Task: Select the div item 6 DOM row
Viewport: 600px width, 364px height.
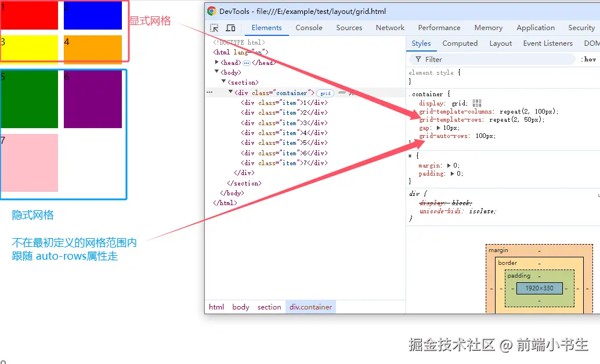Action: (284, 153)
